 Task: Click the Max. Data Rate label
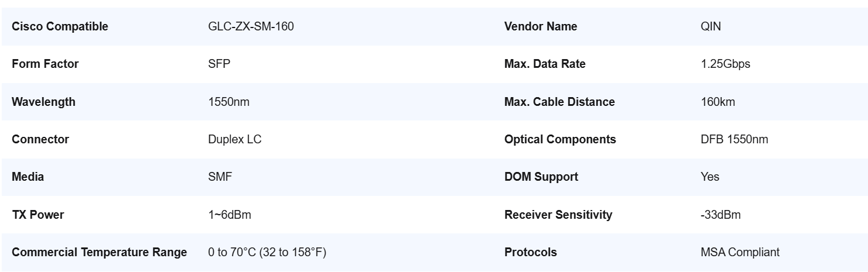(x=545, y=64)
